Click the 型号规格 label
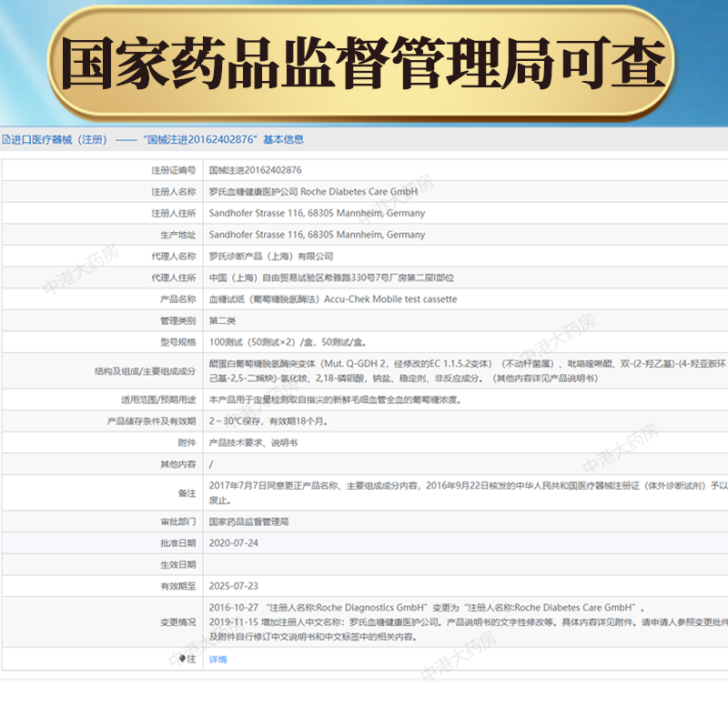This screenshot has width=728, height=728. (178, 342)
